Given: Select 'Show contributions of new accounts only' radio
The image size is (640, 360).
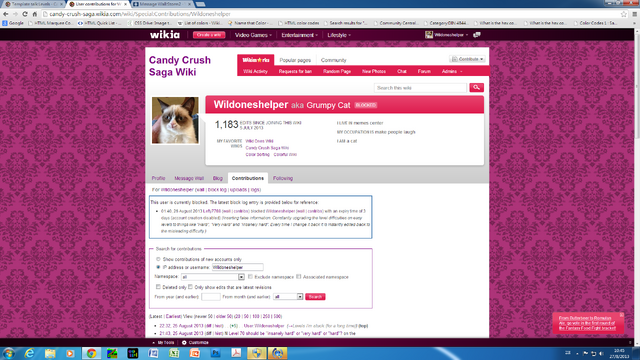Looking at the screenshot, I should tap(158, 259).
